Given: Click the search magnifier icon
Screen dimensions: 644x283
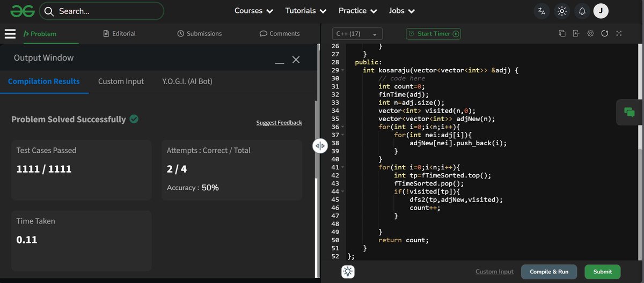Looking at the screenshot, I should pos(49,11).
